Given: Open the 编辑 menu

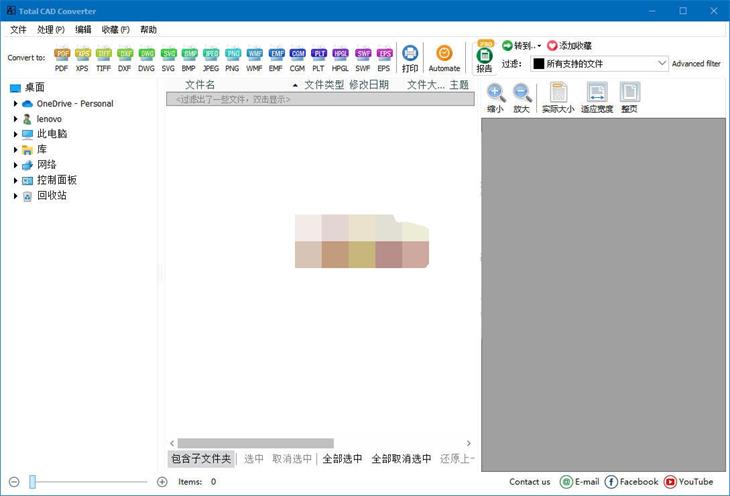Looking at the screenshot, I should pos(83,29).
